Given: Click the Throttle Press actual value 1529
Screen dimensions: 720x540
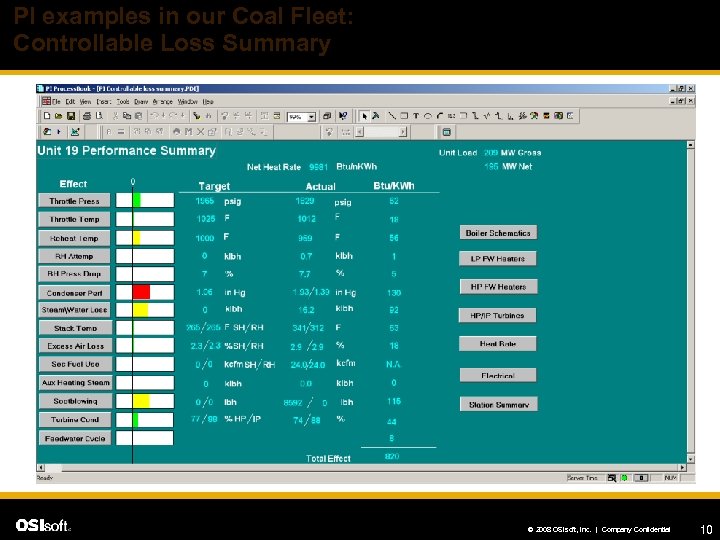Looking at the screenshot, I should click(x=305, y=201).
